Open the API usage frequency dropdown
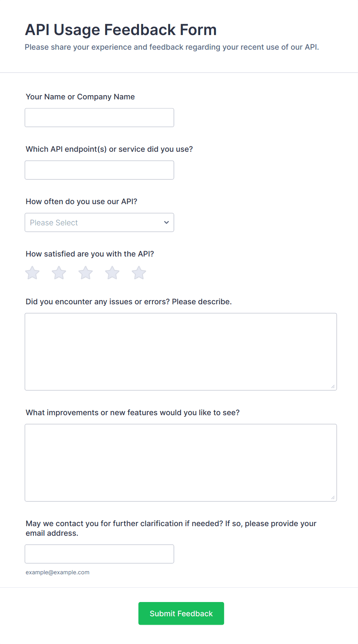This screenshot has width=358, height=644. coord(99,223)
